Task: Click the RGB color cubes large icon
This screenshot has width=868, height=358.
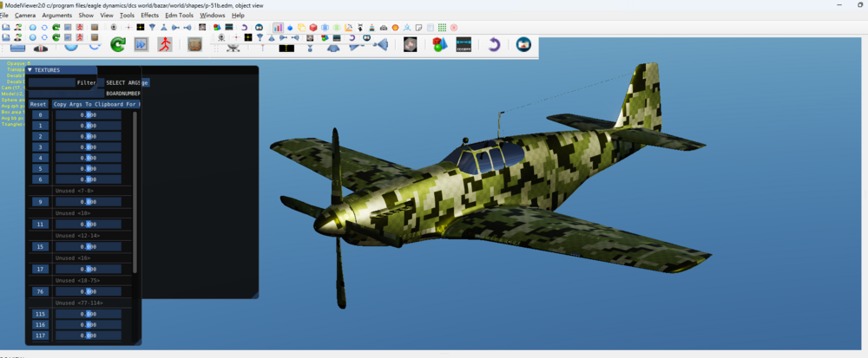Action: 440,44
